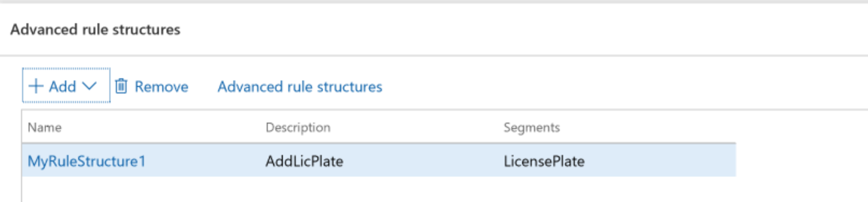Click the blank row space after LicensePlate
The width and height of the screenshot is (868, 202).
(x=660, y=161)
